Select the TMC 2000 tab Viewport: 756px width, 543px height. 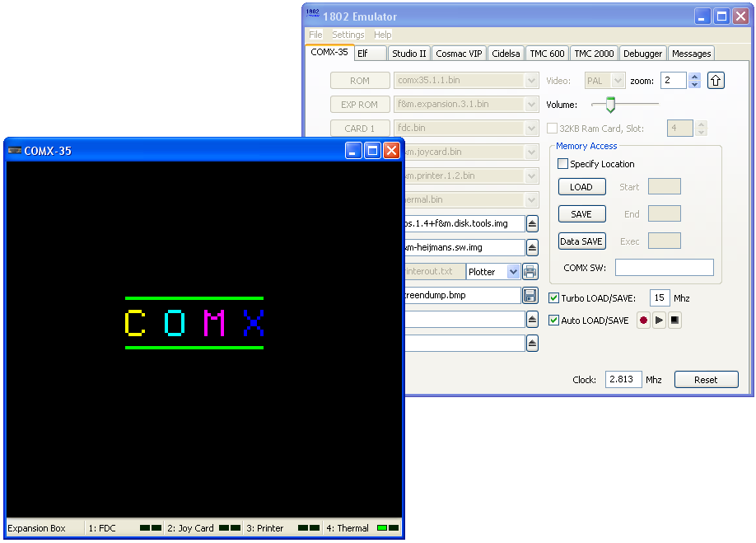coord(594,54)
